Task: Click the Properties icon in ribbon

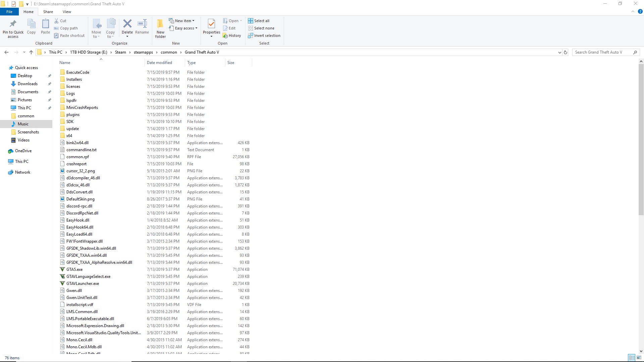Action: (211, 24)
